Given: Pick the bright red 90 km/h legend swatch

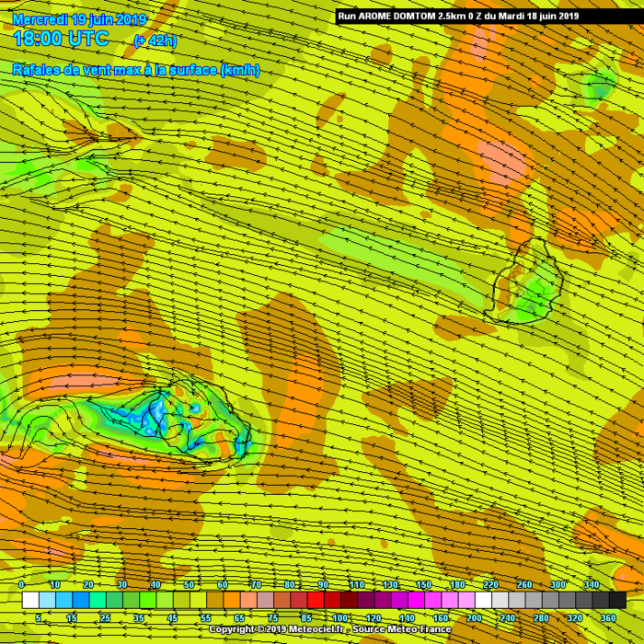Looking at the screenshot, I should pos(315,600).
